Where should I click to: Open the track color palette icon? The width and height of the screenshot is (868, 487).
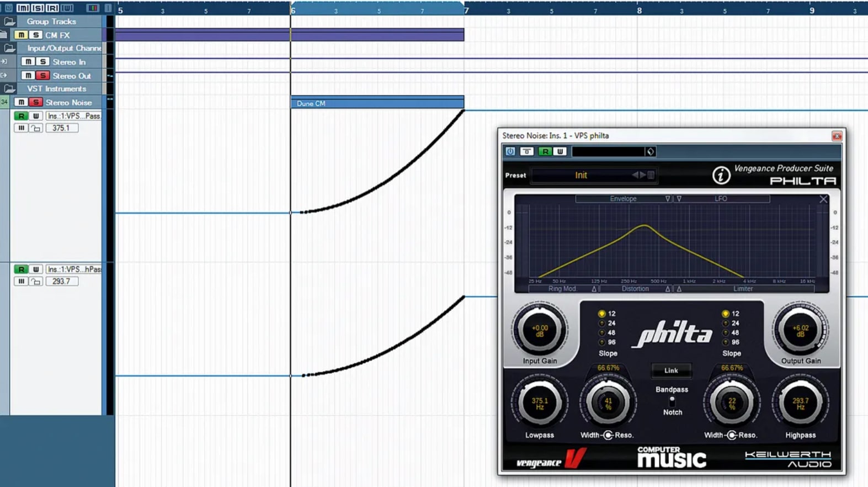[93, 8]
